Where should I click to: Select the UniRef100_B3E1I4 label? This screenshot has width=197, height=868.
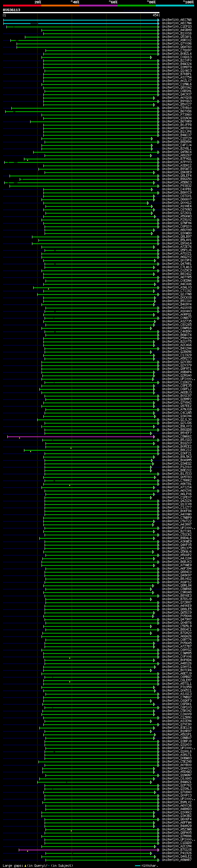pos(177,728)
